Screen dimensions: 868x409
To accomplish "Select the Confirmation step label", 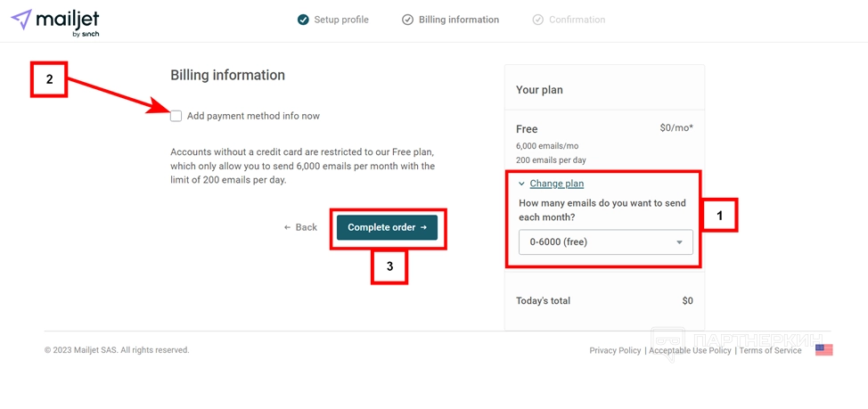I will pyautogui.click(x=577, y=20).
